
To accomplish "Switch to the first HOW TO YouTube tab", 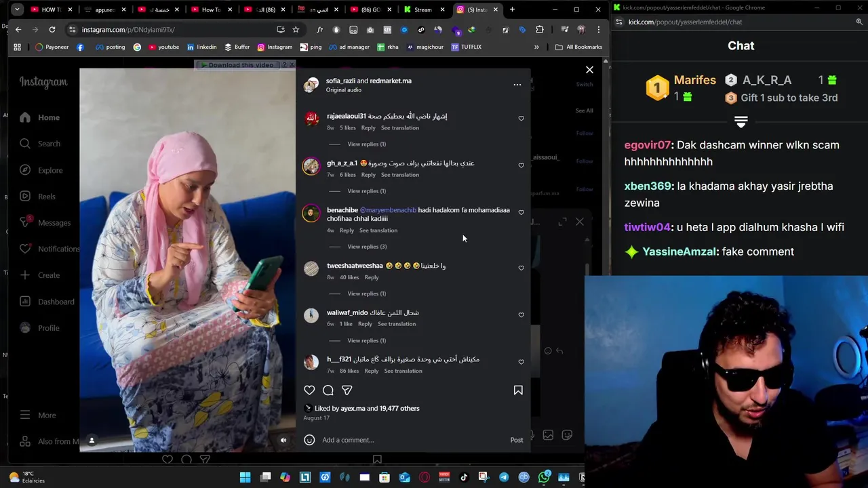I will (51, 9).
